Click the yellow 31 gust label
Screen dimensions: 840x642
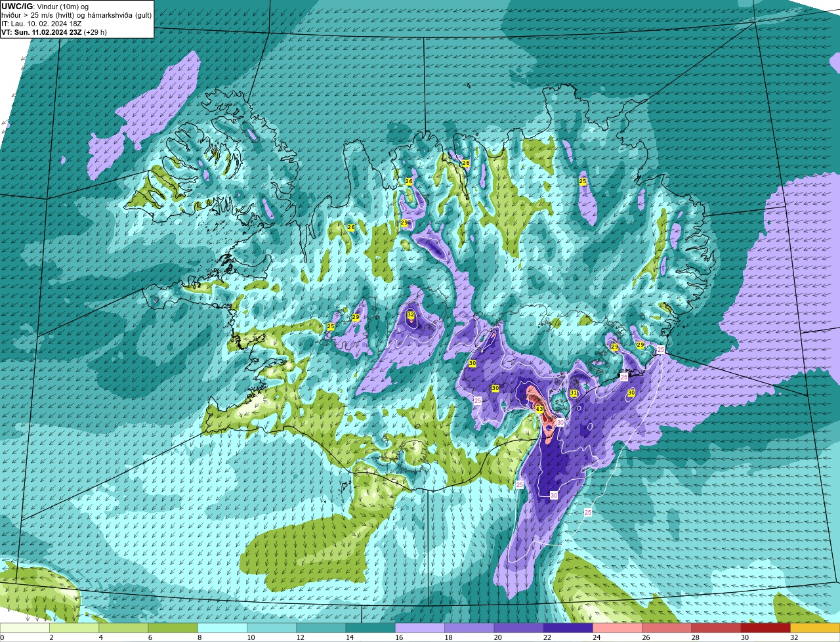tap(574, 393)
